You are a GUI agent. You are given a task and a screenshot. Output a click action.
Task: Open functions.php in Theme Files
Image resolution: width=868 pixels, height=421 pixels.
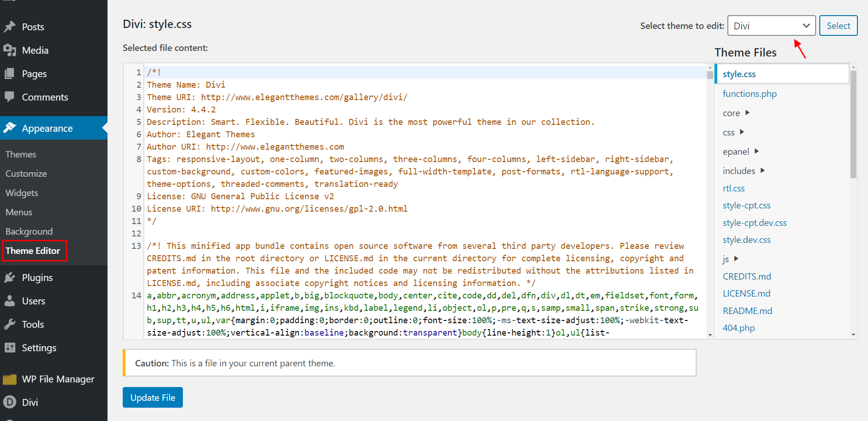point(749,94)
